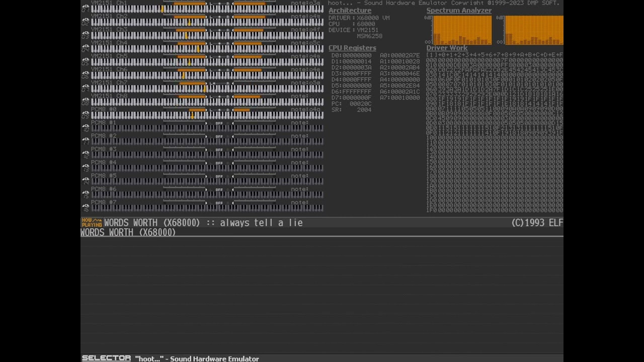Click the Spectrum Analyzer heading
This screenshot has width=644, height=362.
tap(459, 11)
